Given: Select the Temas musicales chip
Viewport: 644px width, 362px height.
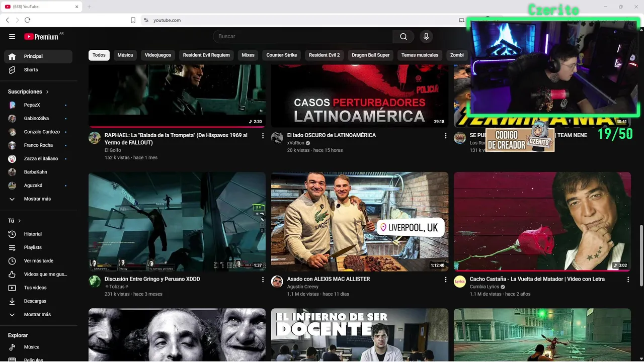Looking at the screenshot, I should pyautogui.click(x=420, y=55).
